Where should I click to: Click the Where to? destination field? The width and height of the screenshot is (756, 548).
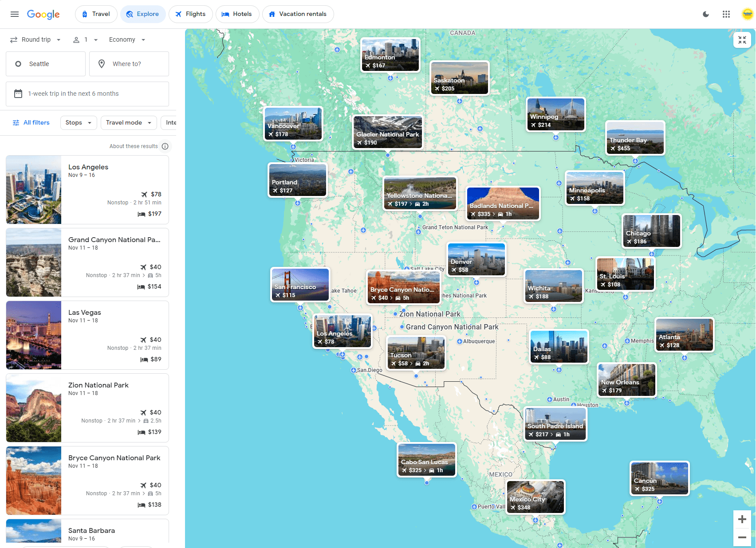(x=129, y=63)
